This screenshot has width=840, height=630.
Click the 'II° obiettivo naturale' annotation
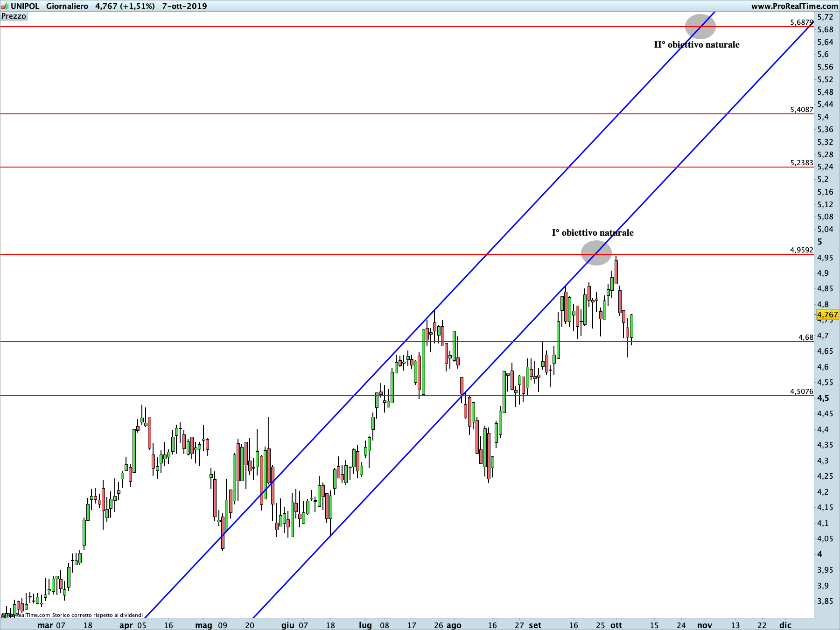697,45
